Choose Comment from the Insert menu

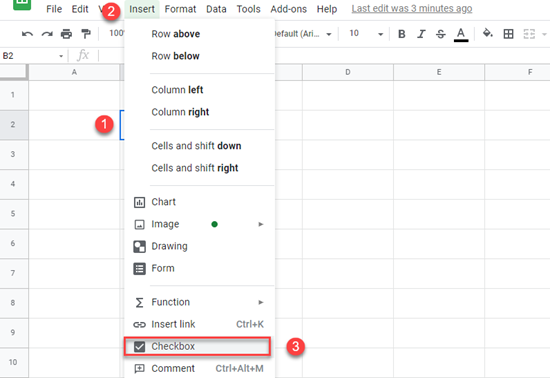199,369
